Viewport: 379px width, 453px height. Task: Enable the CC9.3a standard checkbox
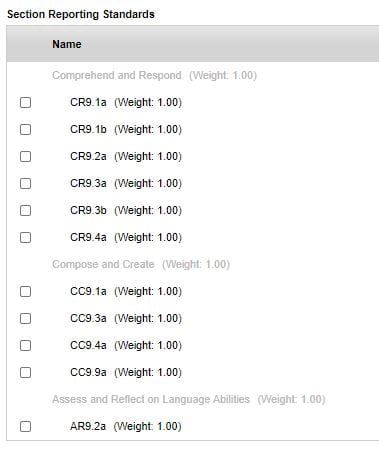pyautogui.click(x=25, y=318)
